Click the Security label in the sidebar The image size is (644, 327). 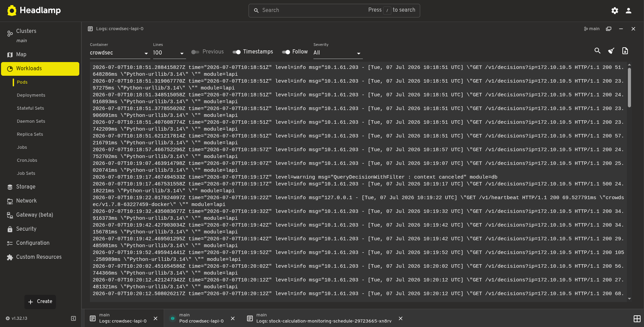26,229
